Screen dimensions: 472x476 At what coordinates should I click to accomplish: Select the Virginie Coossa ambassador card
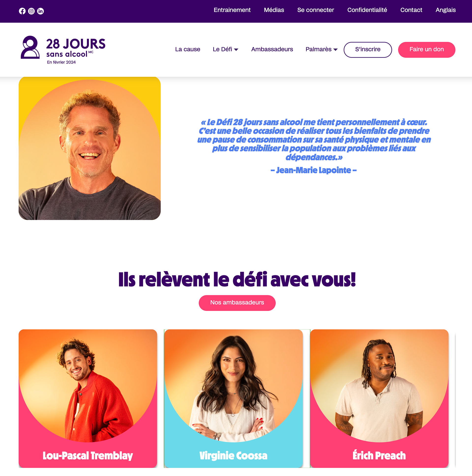(233, 399)
